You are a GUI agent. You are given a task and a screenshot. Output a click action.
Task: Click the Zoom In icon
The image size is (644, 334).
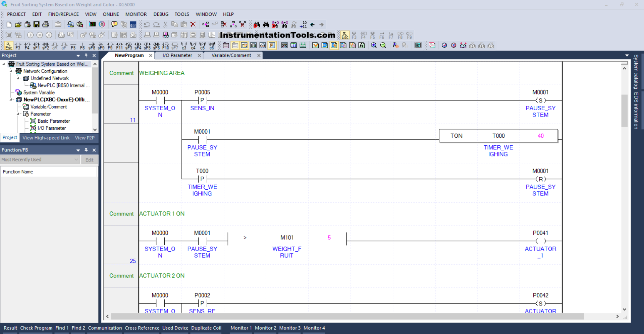coord(374,45)
